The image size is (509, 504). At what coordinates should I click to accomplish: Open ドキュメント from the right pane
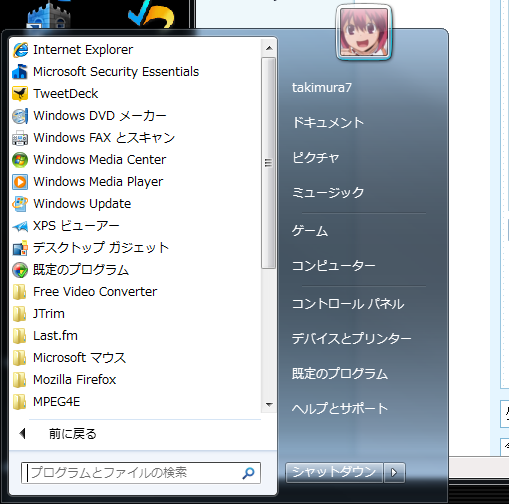[328, 123]
